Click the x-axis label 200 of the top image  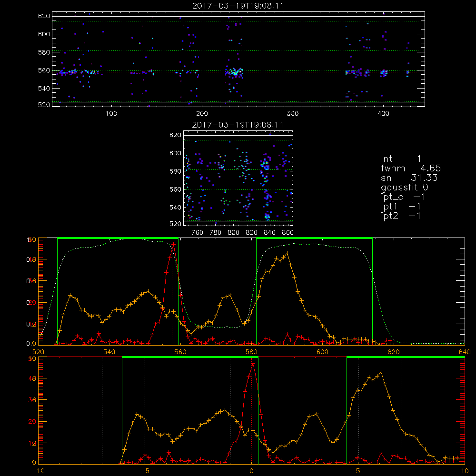click(x=202, y=114)
